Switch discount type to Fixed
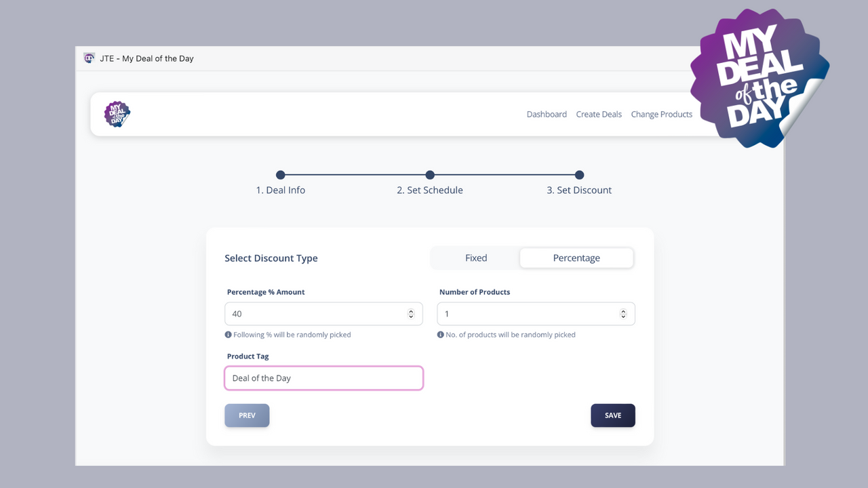868x488 pixels. [476, 258]
